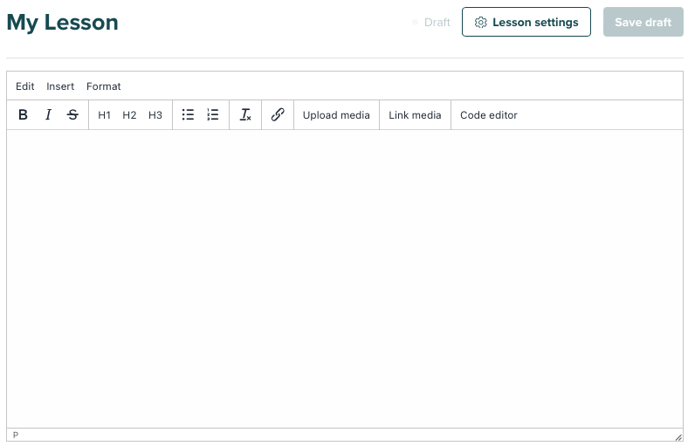This screenshot has height=446, width=688.
Task: Click inside the lesson content editor area
Action: coord(344,279)
